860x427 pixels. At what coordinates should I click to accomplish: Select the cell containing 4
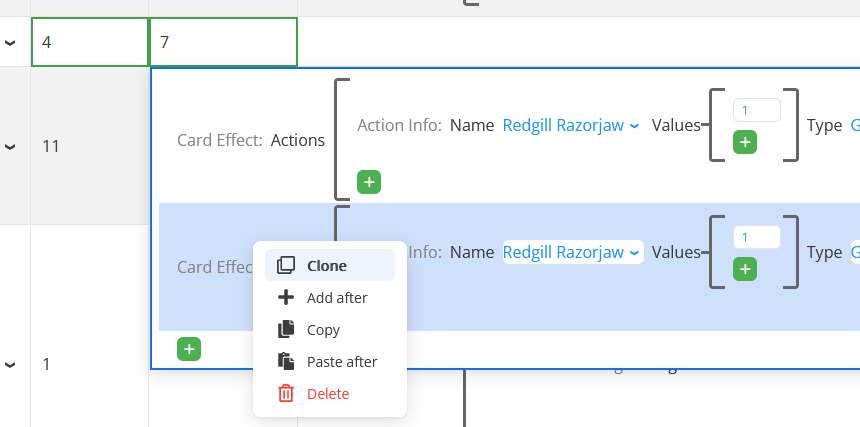click(90, 43)
